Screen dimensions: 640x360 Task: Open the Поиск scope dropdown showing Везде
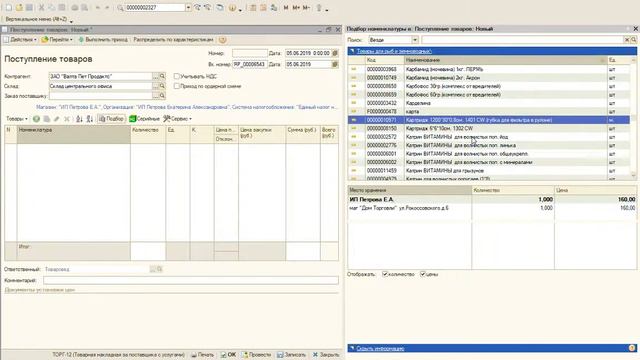tap(415, 40)
